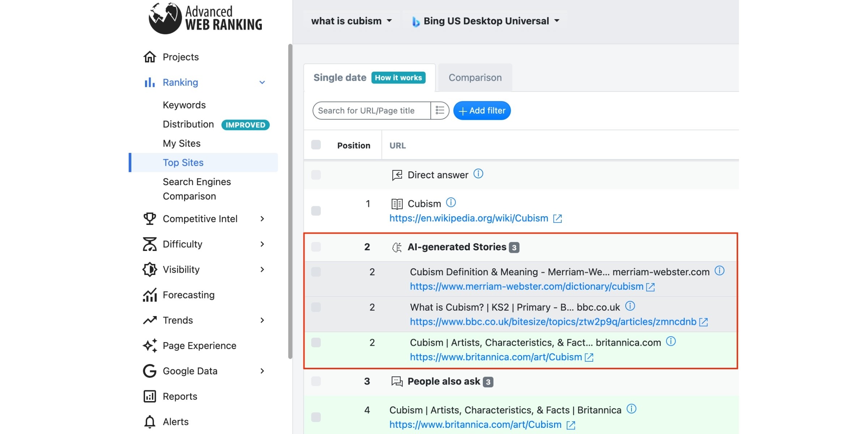Viewport: 868px width, 434px height.
Task: Check the AI-generated Stories row checkbox
Action: pyautogui.click(x=316, y=247)
